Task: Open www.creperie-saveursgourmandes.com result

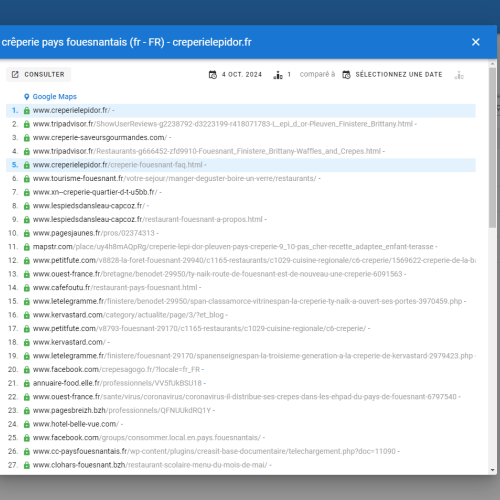Action: (x=100, y=138)
